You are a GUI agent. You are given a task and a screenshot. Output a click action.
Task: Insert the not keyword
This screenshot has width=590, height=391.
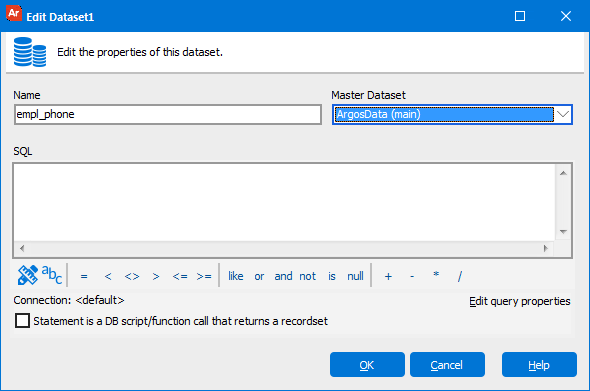coord(307,276)
